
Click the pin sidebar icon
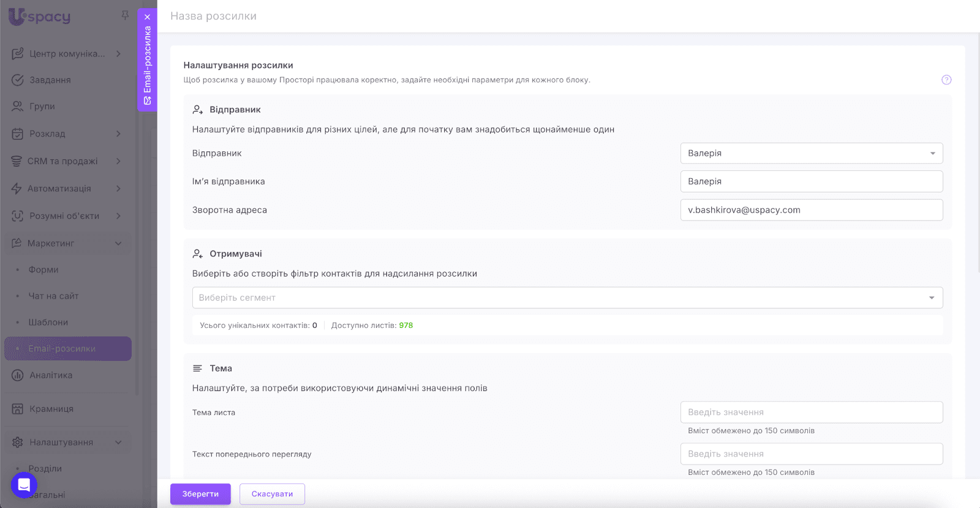(125, 15)
